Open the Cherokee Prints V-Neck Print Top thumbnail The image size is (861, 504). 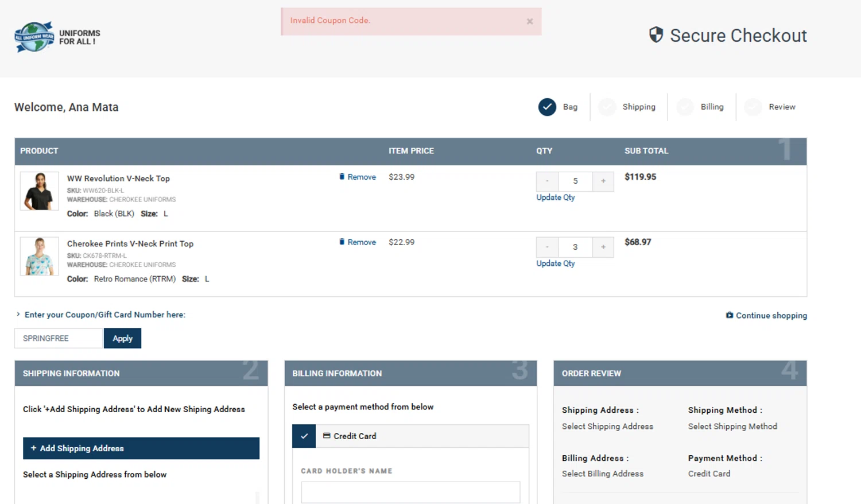[40, 257]
